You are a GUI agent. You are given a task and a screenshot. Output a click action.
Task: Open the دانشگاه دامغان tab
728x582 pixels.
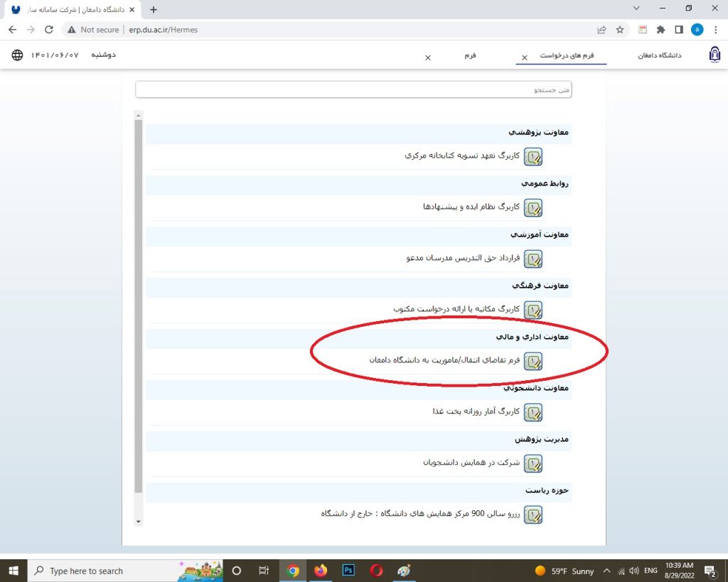659,55
